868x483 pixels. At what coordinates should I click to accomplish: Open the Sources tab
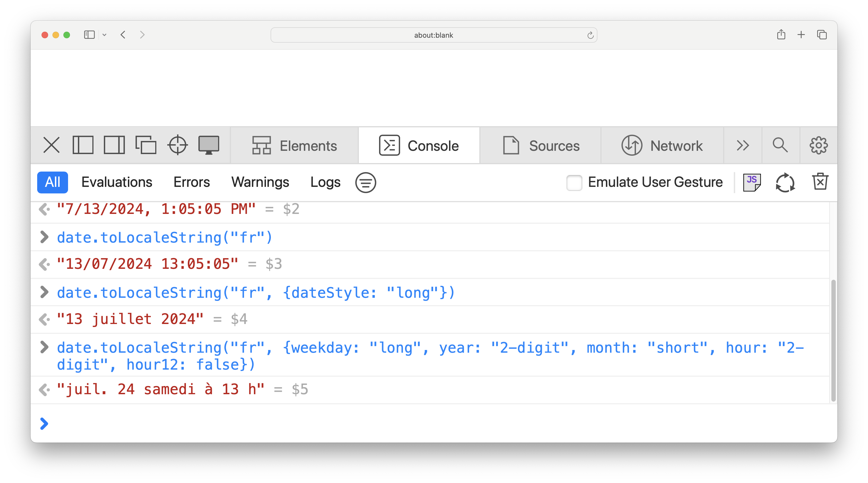click(541, 146)
